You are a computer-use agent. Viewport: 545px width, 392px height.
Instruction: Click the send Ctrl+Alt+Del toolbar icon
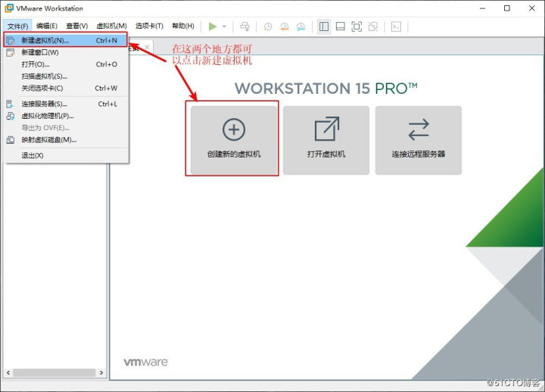point(244,26)
